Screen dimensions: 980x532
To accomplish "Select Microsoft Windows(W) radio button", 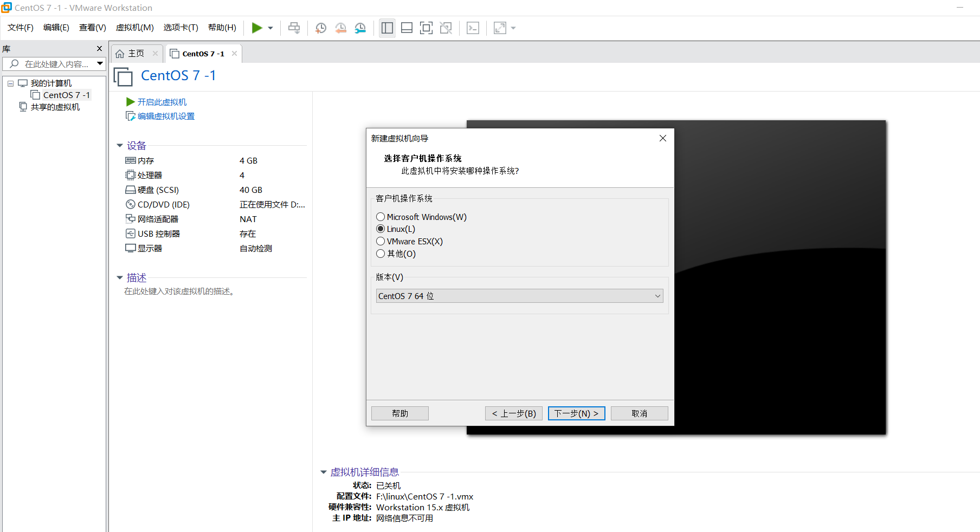I will pyautogui.click(x=381, y=217).
